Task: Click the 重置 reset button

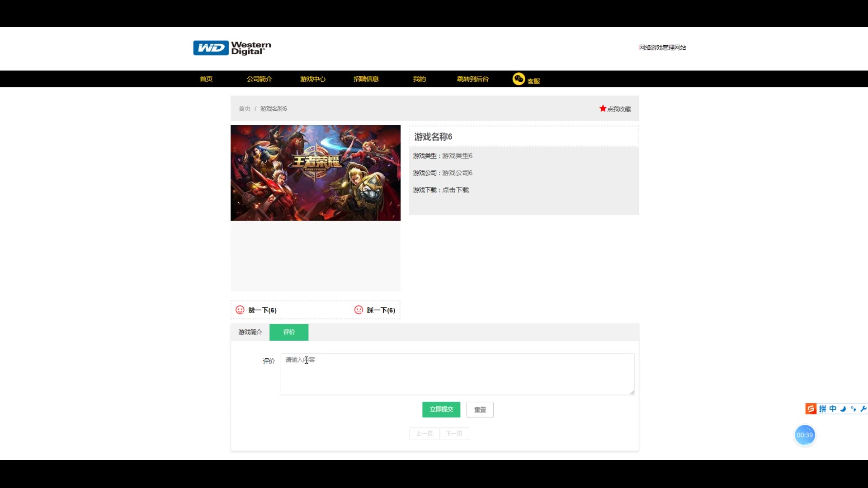Action: point(480,409)
